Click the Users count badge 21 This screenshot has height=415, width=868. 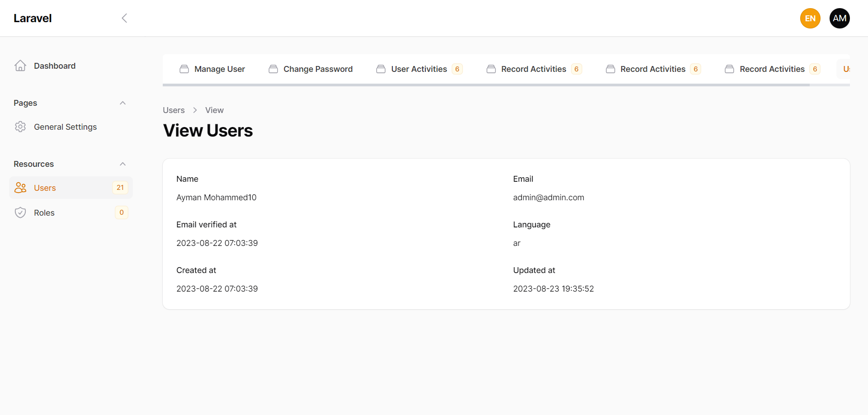[120, 188]
